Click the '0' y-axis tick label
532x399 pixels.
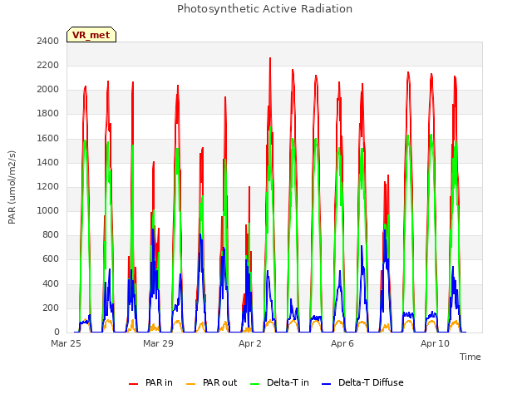pos(57,332)
